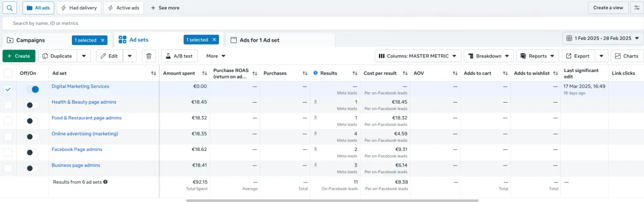644x202 pixels.
Task: Check the Food & Restaurant page admins checkbox
Action: (8, 121)
